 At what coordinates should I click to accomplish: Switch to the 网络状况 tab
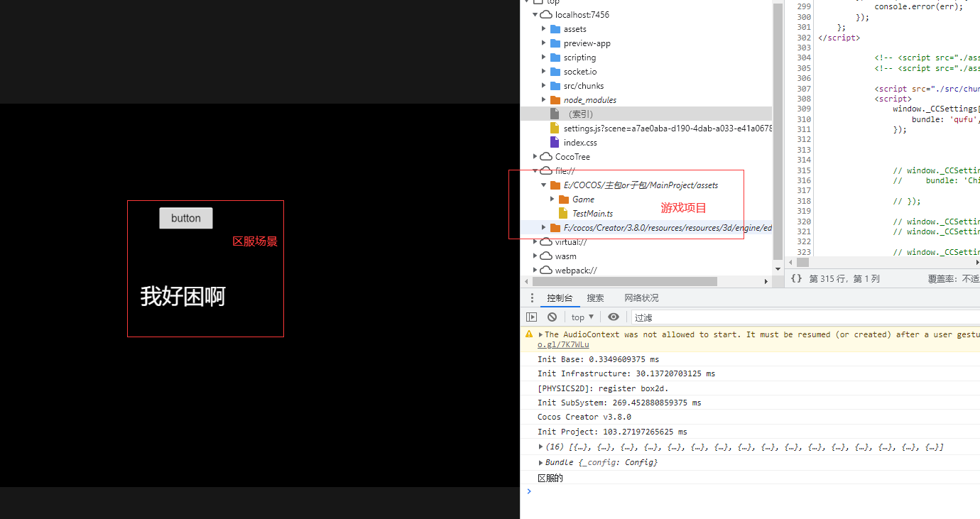point(641,298)
